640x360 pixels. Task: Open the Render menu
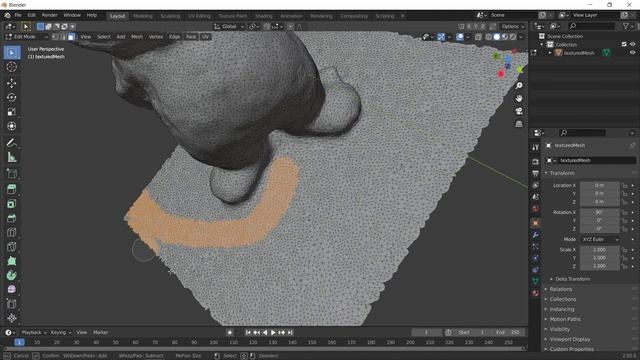(49, 16)
